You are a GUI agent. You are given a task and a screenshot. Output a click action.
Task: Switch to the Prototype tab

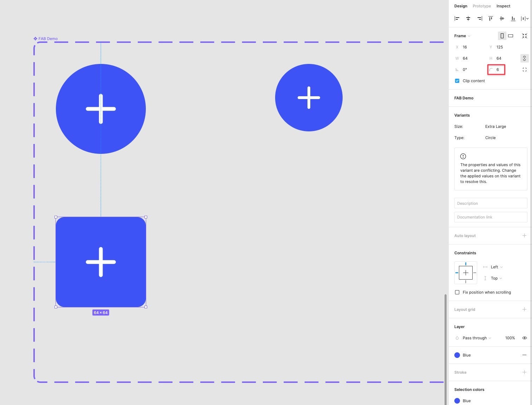pos(482,6)
